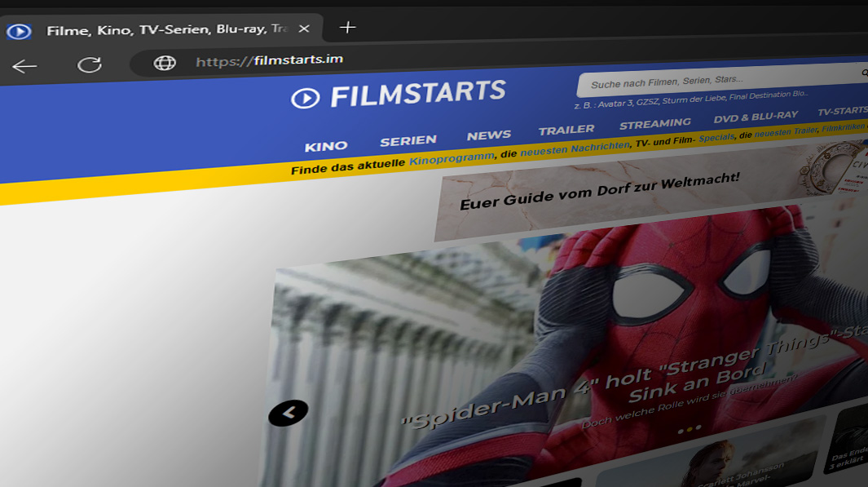Click the carousel previous arrow
Screen dimensions: 868x487
coord(287,412)
